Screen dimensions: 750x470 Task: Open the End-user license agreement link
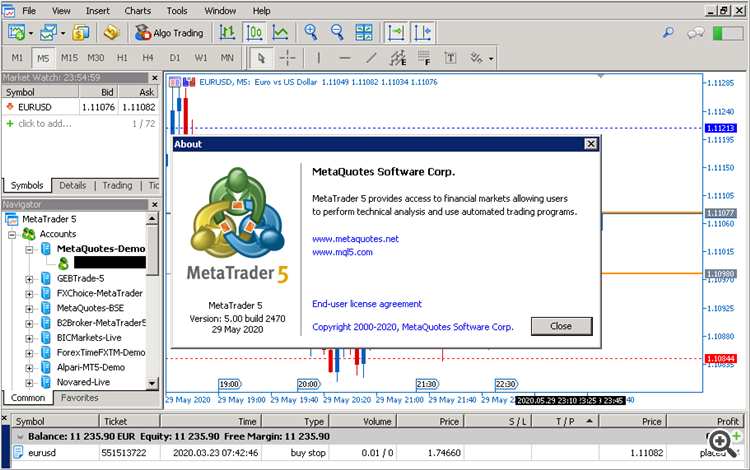coord(367,304)
